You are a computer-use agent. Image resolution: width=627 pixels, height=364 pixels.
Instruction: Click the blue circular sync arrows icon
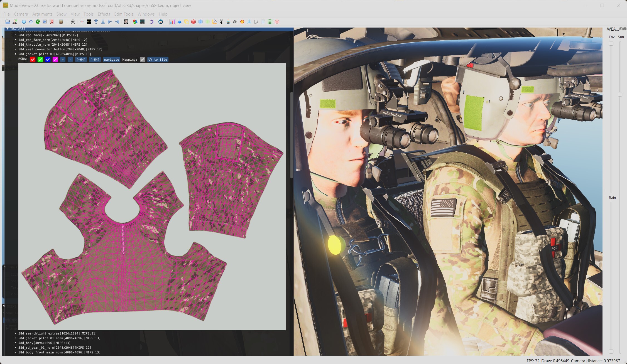[x=31, y=22]
